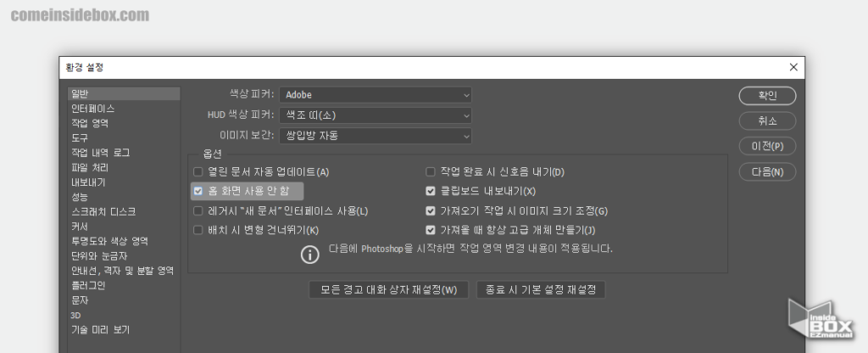Expand the HUD 색상 피커 dropdown
868x353 pixels.
(376, 115)
